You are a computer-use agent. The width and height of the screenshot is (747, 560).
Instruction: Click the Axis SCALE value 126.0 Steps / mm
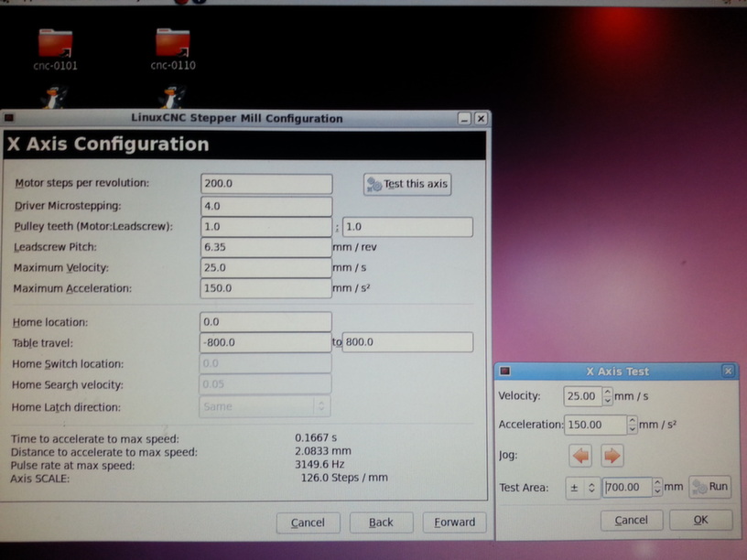[344, 478]
